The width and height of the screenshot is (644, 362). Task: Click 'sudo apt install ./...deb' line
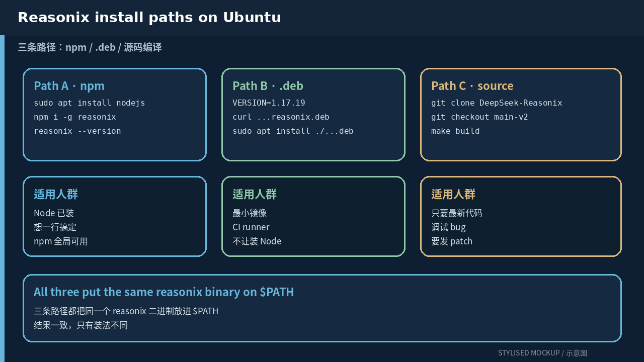(293, 131)
